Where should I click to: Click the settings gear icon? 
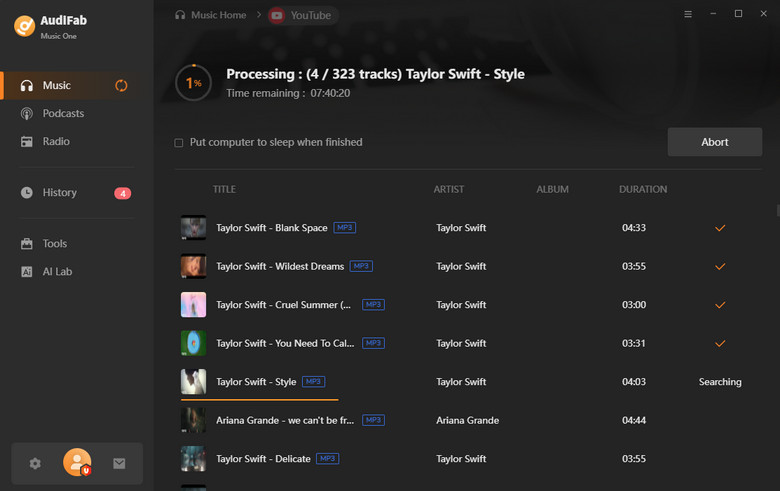tap(35, 463)
